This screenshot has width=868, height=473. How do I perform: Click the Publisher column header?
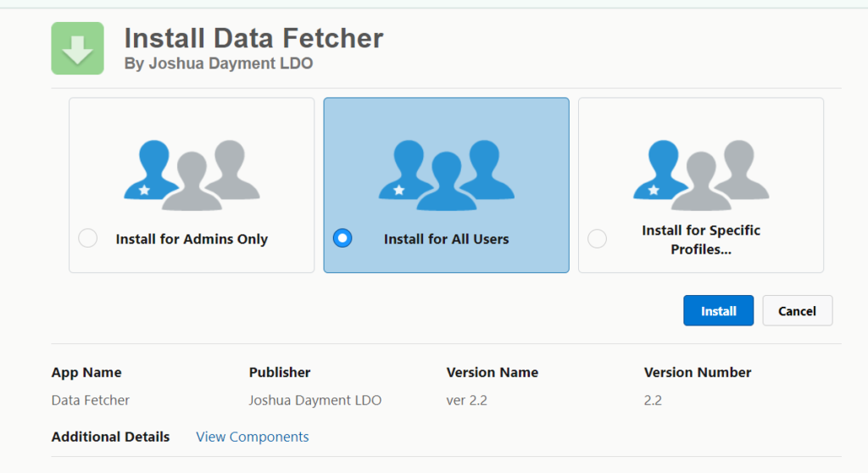[280, 372]
